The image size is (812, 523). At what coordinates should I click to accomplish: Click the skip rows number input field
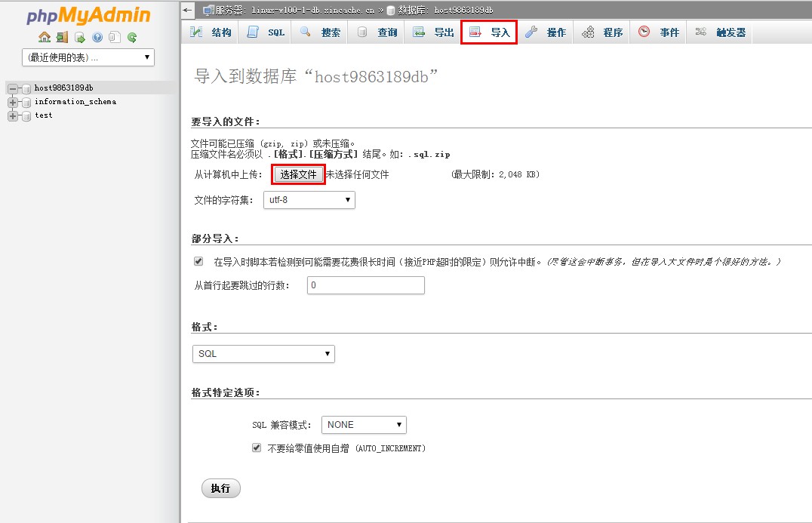366,285
